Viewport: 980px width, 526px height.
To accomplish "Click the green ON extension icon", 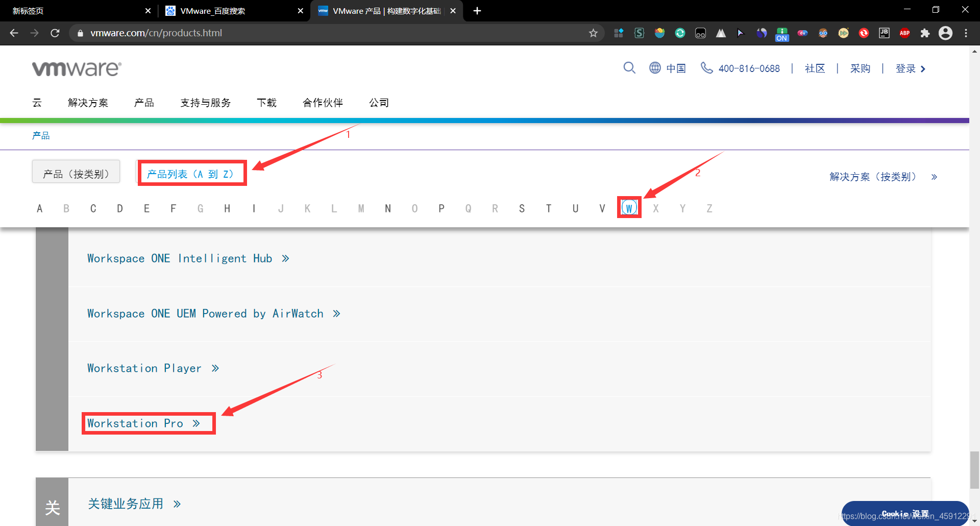I will [x=782, y=34].
